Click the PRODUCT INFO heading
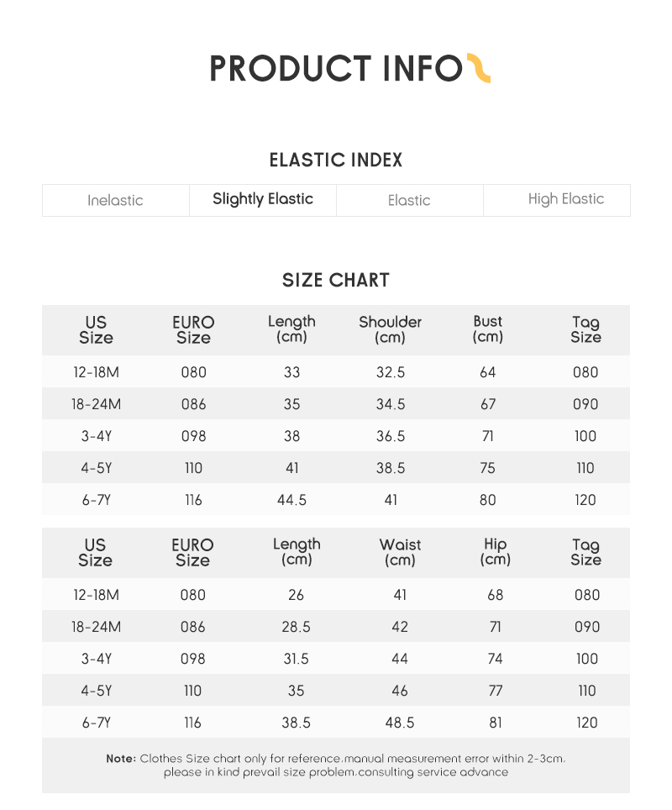The image size is (672, 810). click(336, 69)
